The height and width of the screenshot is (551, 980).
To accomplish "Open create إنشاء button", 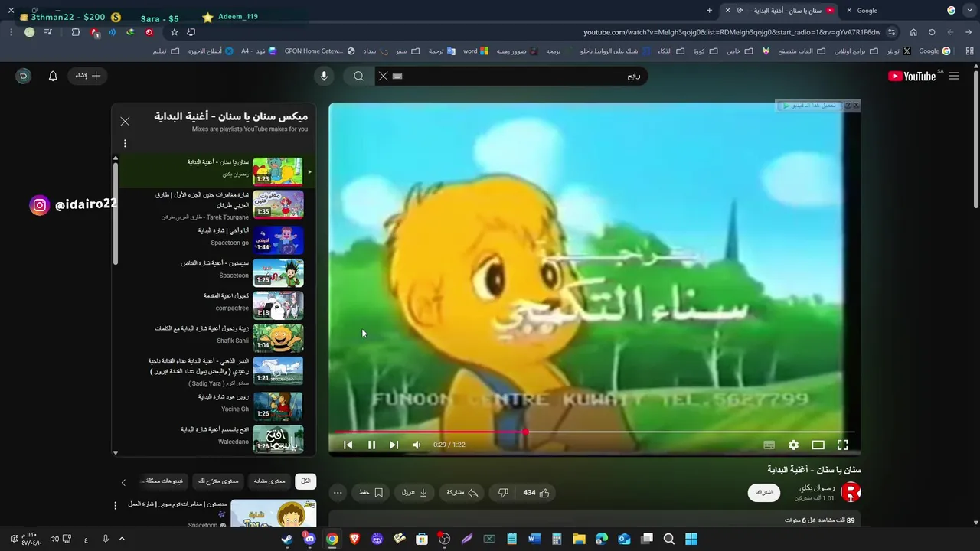I will 87,76.
